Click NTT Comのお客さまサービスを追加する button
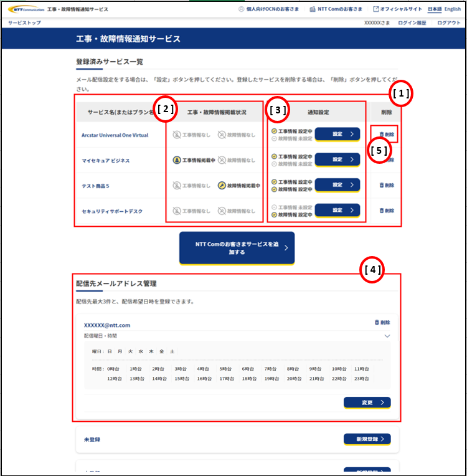This screenshot has height=476, width=467. [x=237, y=248]
